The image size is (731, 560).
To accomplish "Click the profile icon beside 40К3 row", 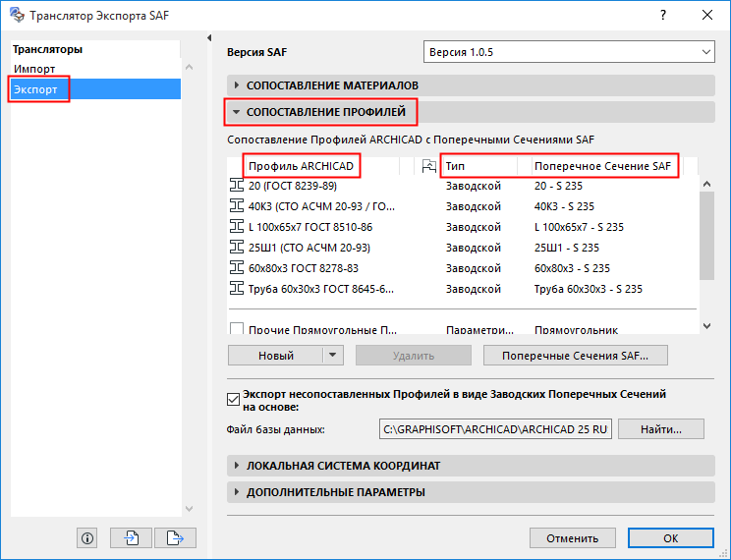I will point(237,206).
